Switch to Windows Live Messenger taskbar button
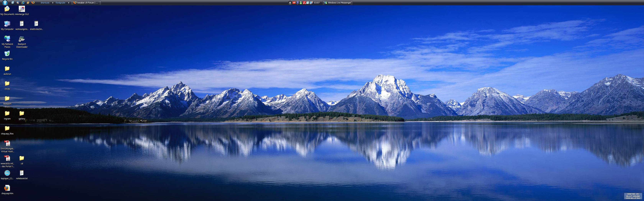Image resolution: width=644 pixels, height=201 pixels. [338, 3]
